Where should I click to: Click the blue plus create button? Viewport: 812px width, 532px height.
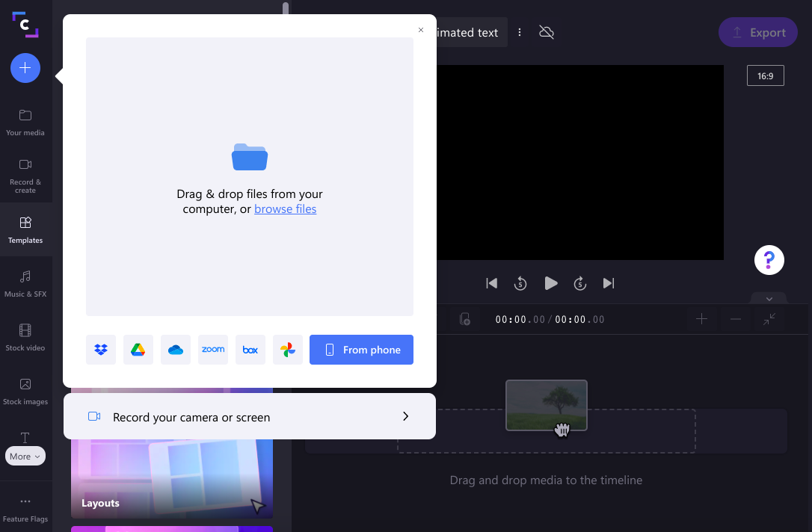25,67
